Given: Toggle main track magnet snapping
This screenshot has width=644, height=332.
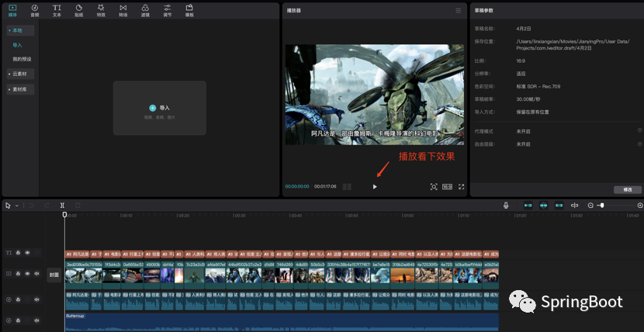Looking at the screenshot, I should tap(528, 206).
